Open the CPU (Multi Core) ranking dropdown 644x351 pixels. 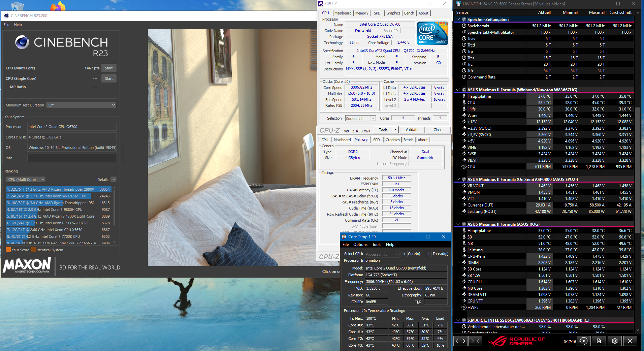26,180
